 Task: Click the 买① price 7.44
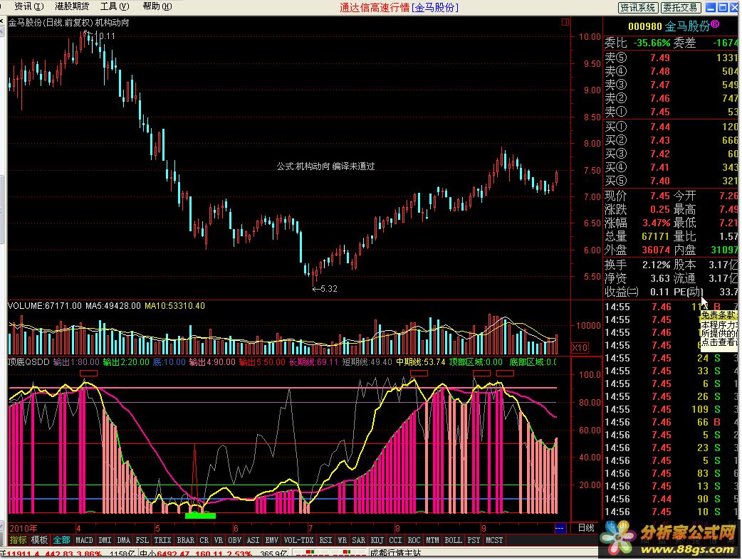pyautogui.click(x=659, y=127)
